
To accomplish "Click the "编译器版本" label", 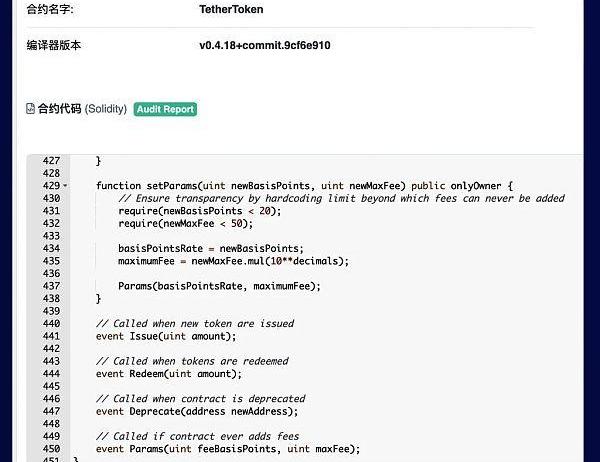I will tap(54, 45).
